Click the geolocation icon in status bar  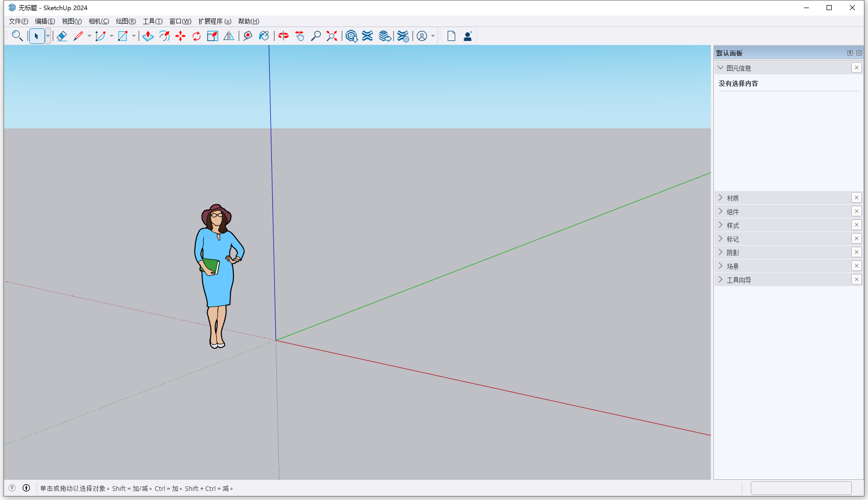point(11,488)
